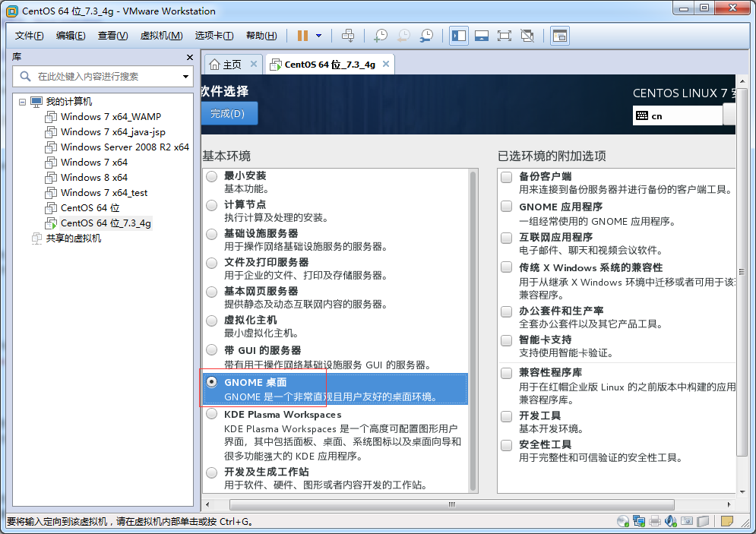Screen dimensions: 756x534
Task: Collapse the 我的计算机 tree node
Action: click(22, 102)
